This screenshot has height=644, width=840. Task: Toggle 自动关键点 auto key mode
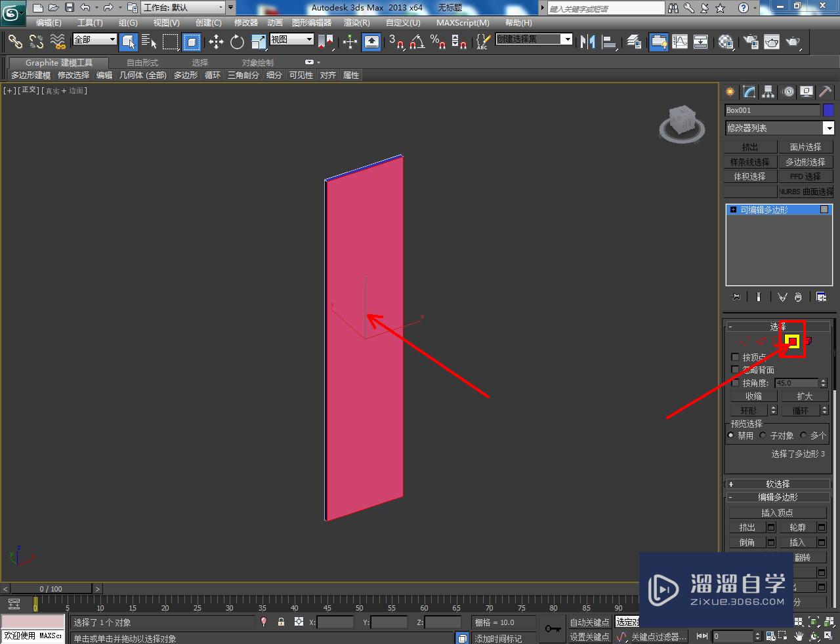pos(589,622)
